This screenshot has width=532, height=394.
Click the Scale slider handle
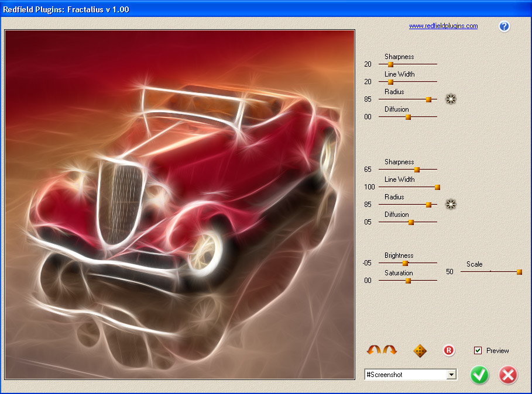coord(519,272)
